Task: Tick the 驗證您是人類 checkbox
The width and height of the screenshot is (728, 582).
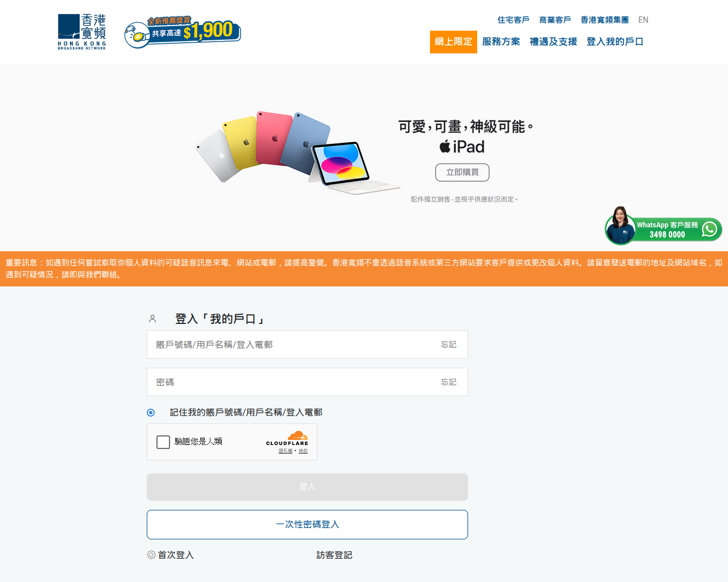Action: (x=163, y=442)
